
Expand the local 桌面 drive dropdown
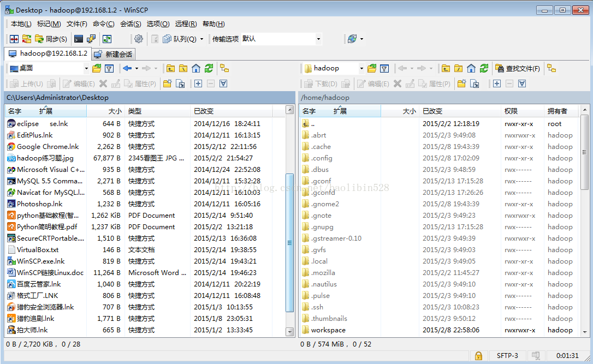[x=86, y=68]
